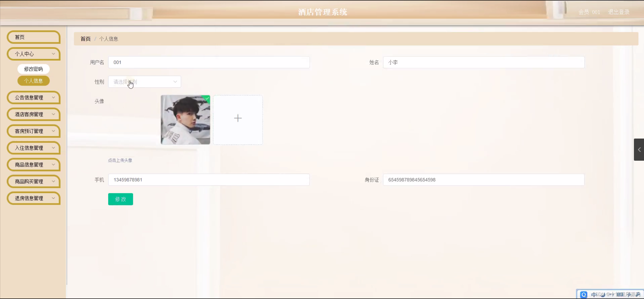Click 退出登录 to log out

[x=618, y=12]
